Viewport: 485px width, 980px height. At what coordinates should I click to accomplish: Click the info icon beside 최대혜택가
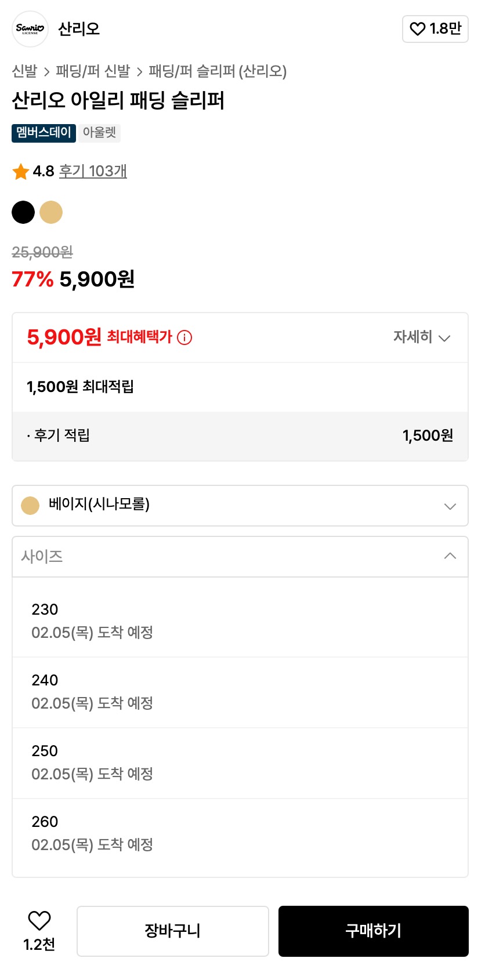point(184,337)
